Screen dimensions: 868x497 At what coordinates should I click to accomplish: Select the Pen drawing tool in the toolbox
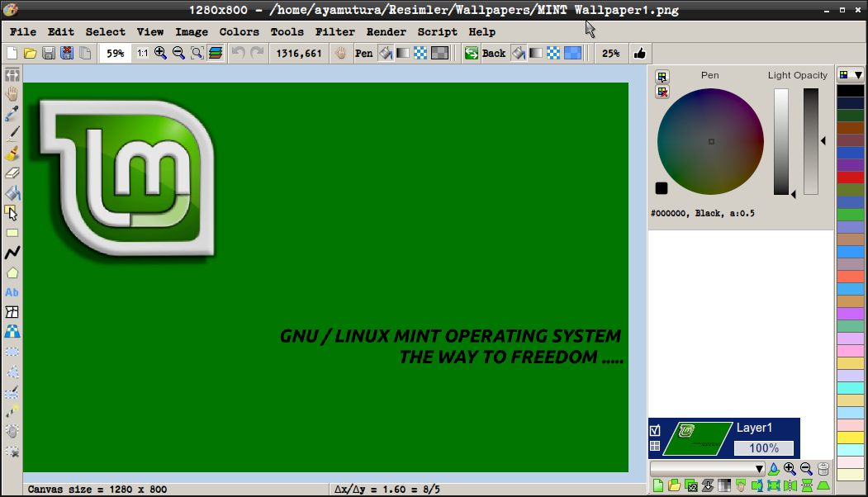(12, 134)
